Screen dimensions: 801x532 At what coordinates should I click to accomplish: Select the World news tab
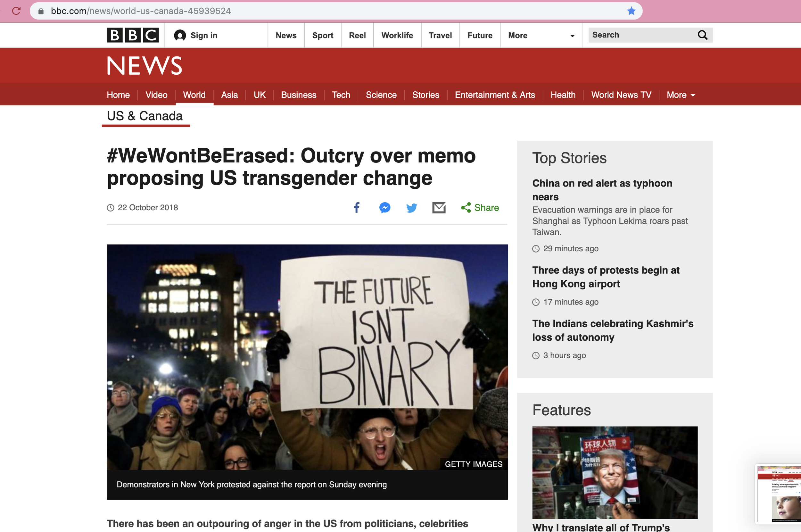coord(194,95)
